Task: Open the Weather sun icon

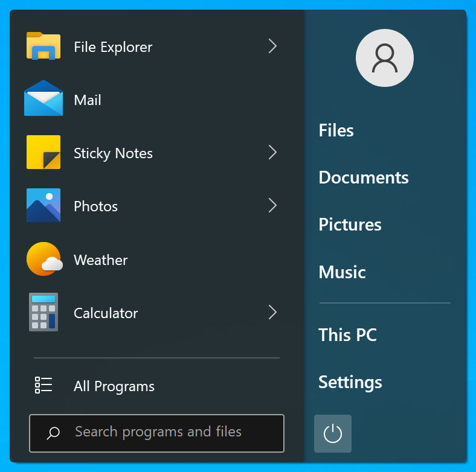Action: click(x=44, y=259)
